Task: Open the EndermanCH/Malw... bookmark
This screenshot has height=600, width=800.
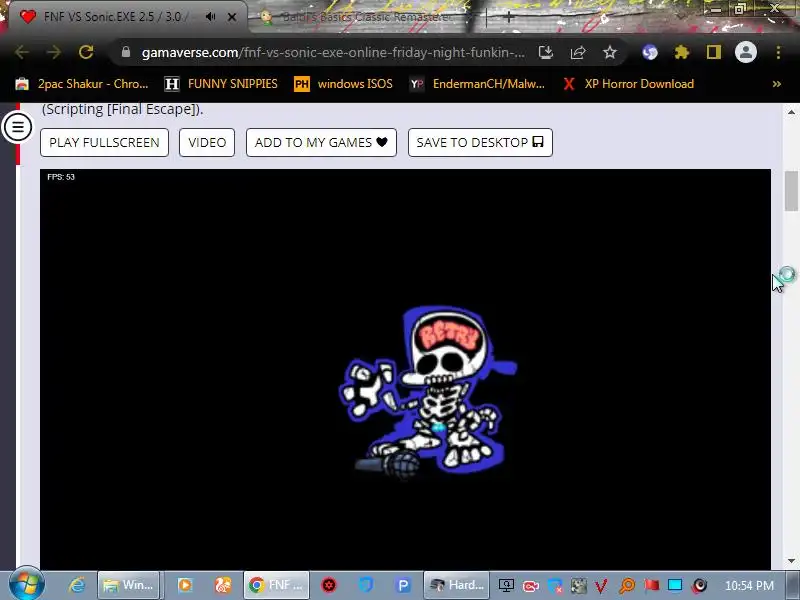Action: click(477, 84)
